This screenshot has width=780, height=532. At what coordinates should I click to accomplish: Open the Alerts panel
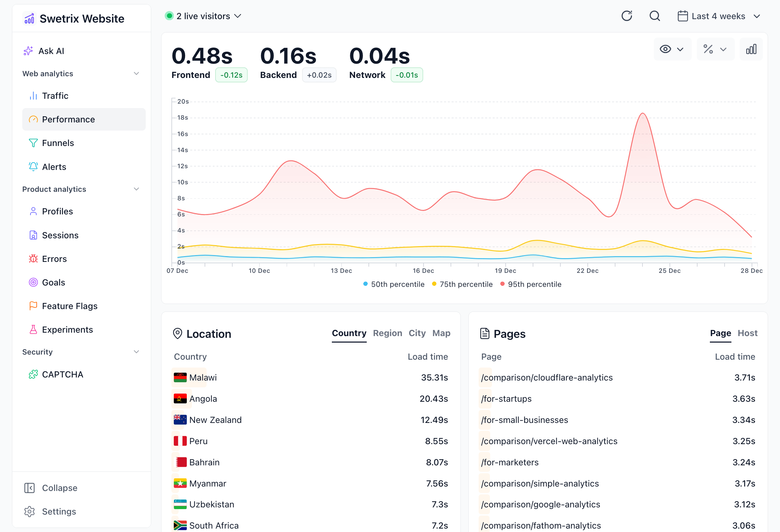point(54,167)
